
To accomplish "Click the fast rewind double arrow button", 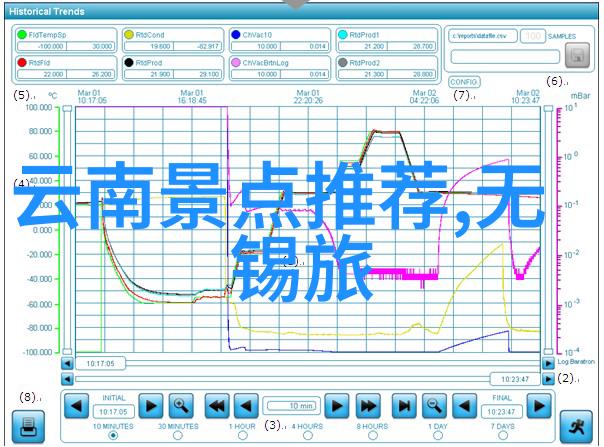I will tap(217, 406).
